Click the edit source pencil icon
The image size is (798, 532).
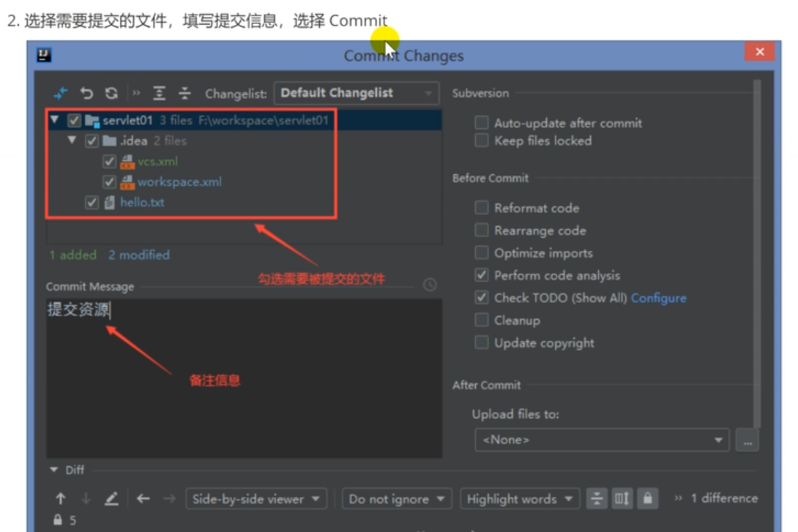point(111,499)
